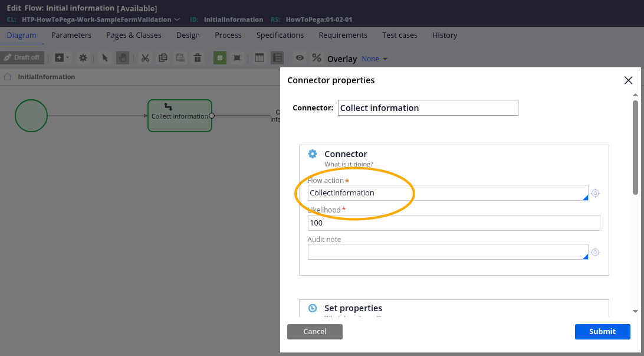Click the Cancel button

click(314, 332)
